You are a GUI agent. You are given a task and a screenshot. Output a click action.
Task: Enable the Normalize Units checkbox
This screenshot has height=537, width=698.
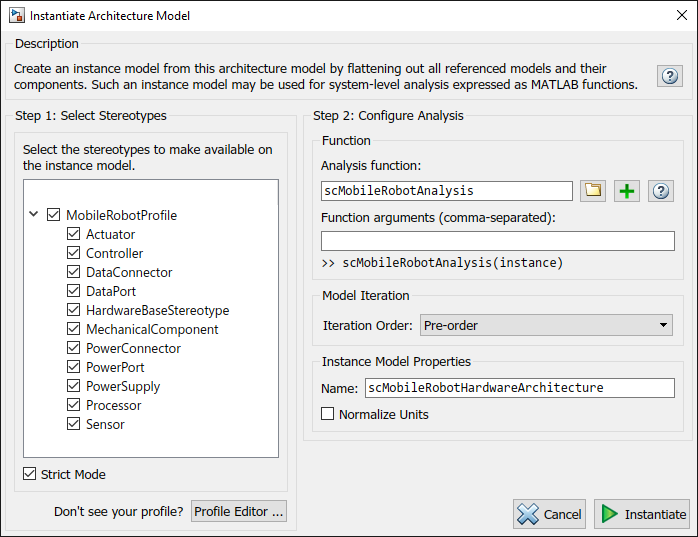tap(327, 414)
